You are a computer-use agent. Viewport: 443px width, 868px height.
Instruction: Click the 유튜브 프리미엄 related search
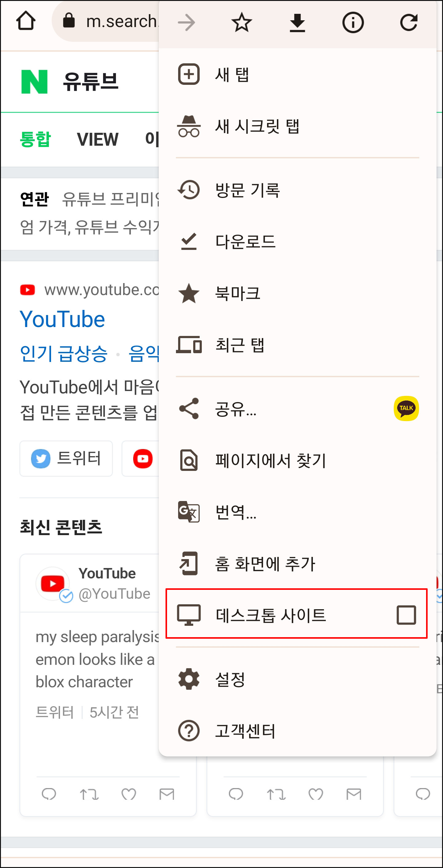click(x=110, y=199)
